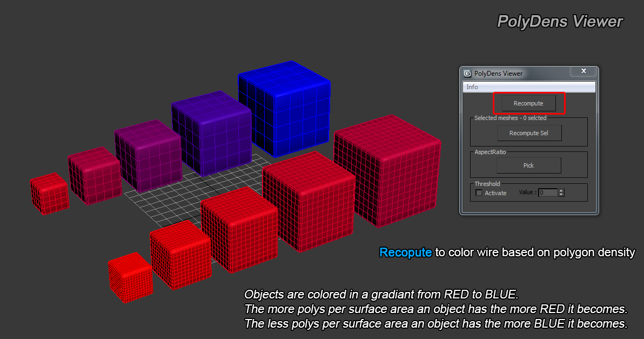Click the AspectRatio Pick button
This screenshot has height=339, width=644.
pos(528,165)
